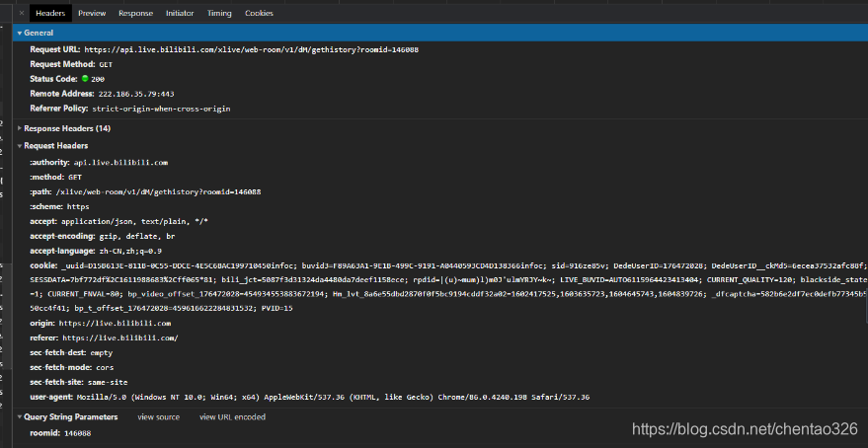Select accept-encoding gzip, deflate, br value
The height and width of the screenshot is (448, 868).
pyautogui.click(x=137, y=236)
